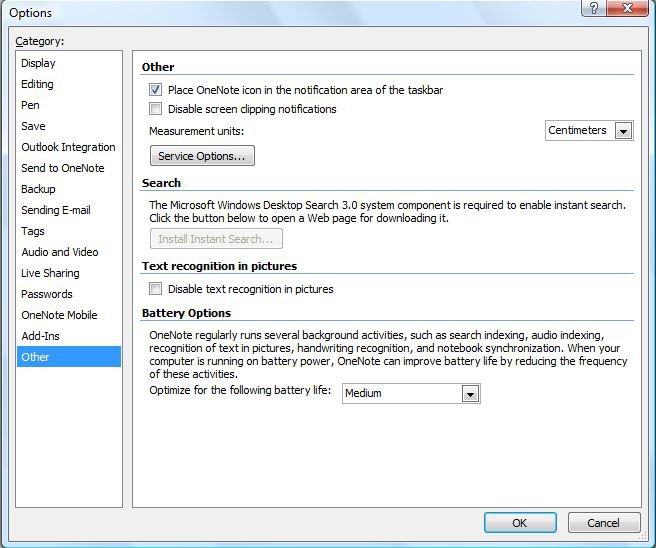
Task: Check Disable text recognition in pictures
Action: [x=155, y=289]
